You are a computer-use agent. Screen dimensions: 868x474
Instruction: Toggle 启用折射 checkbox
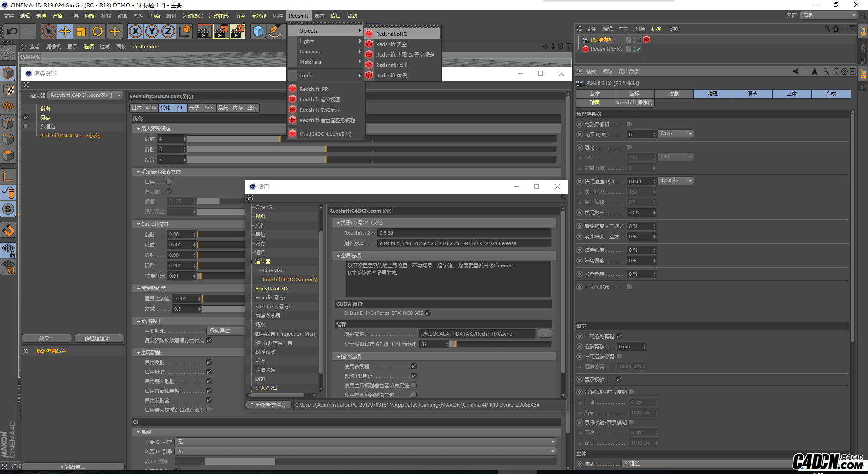(209, 371)
